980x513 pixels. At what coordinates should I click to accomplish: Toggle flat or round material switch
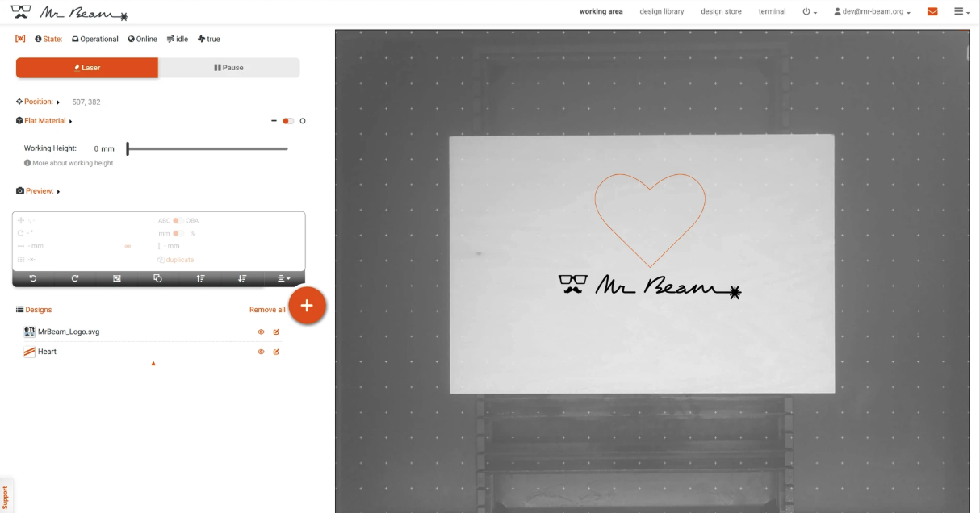(x=288, y=121)
